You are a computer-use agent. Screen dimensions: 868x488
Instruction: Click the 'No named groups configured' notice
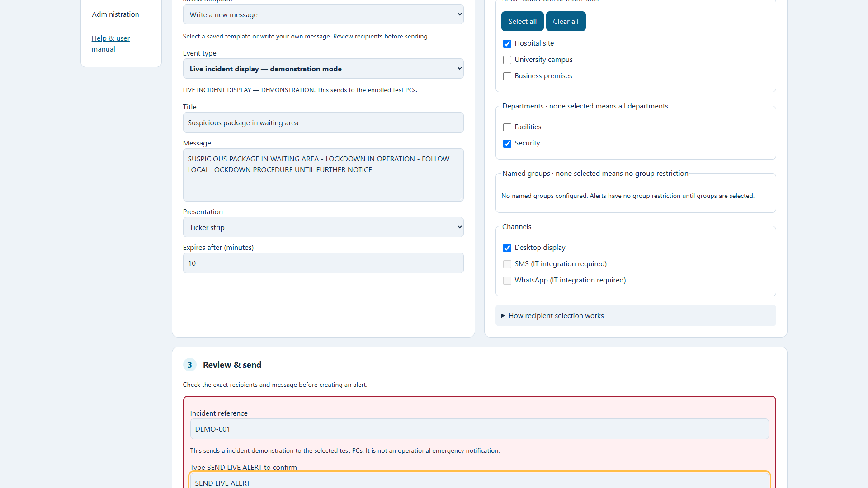tap(627, 196)
